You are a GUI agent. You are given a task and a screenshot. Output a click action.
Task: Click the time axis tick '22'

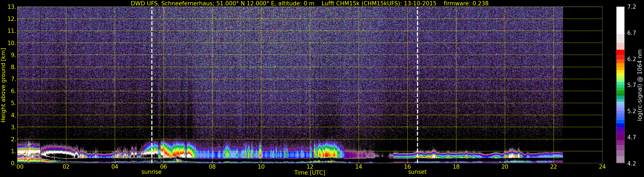coord(554,167)
